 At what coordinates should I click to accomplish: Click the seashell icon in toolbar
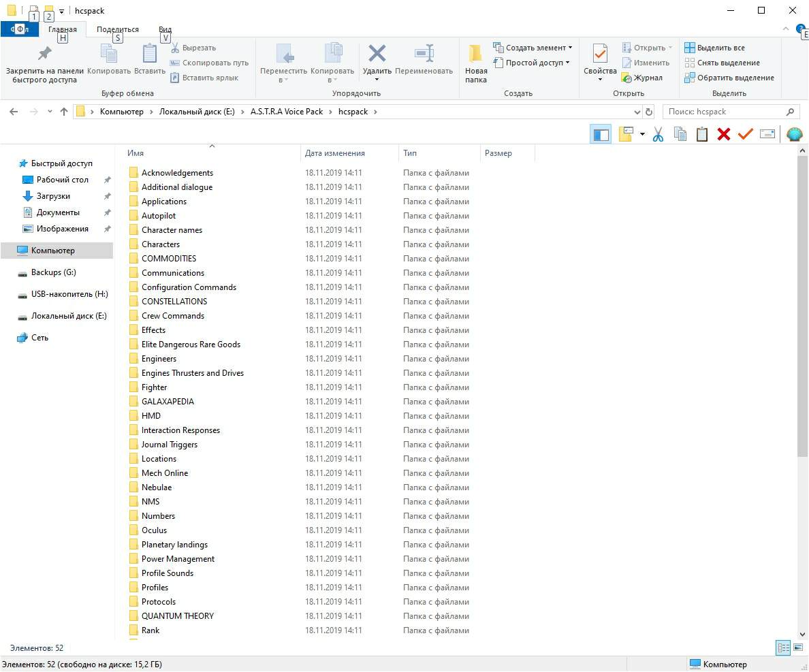[794, 135]
